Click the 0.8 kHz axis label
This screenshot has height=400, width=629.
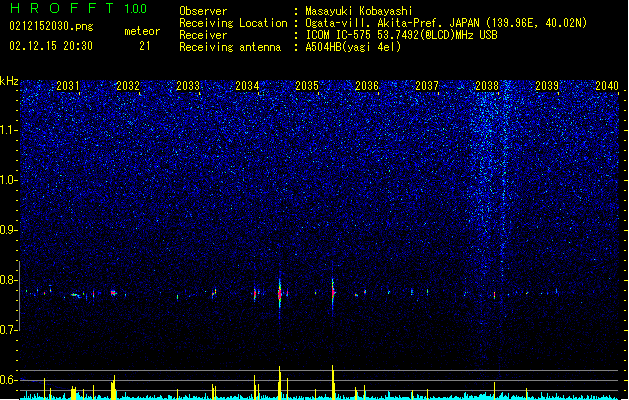click(x=9, y=280)
